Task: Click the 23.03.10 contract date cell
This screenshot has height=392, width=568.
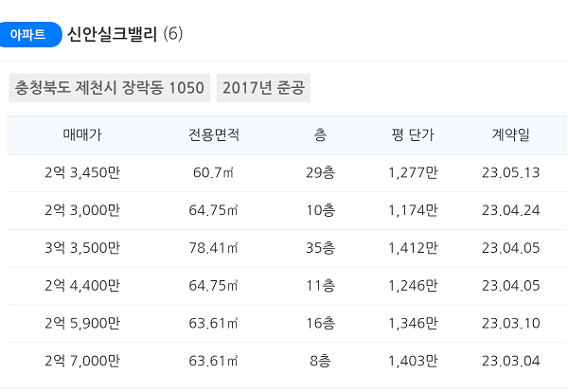Action: [x=511, y=324]
